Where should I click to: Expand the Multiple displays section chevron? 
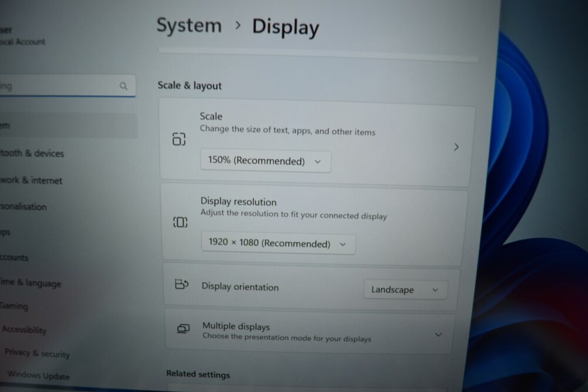(x=439, y=334)
